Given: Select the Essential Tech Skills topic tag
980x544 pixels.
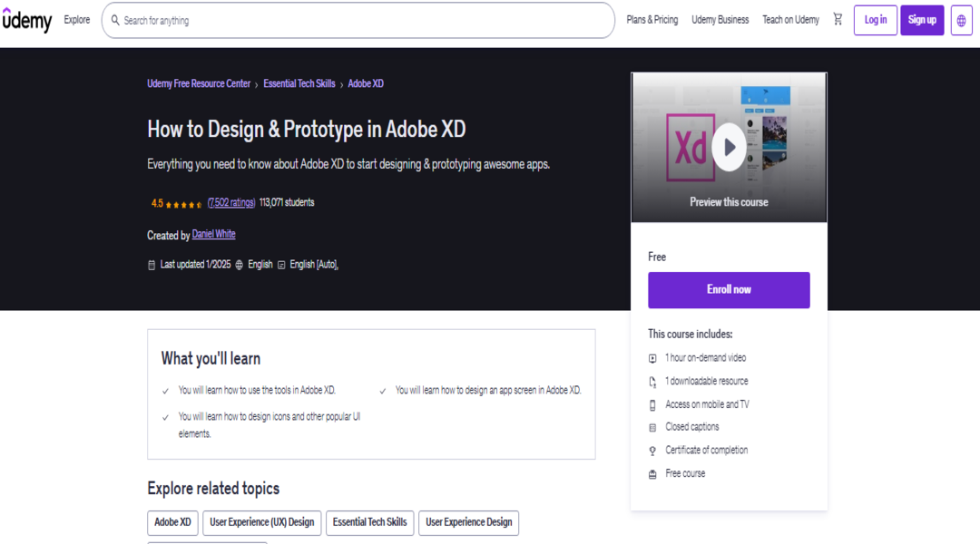Looking at the screenshot, I should 369,523.
